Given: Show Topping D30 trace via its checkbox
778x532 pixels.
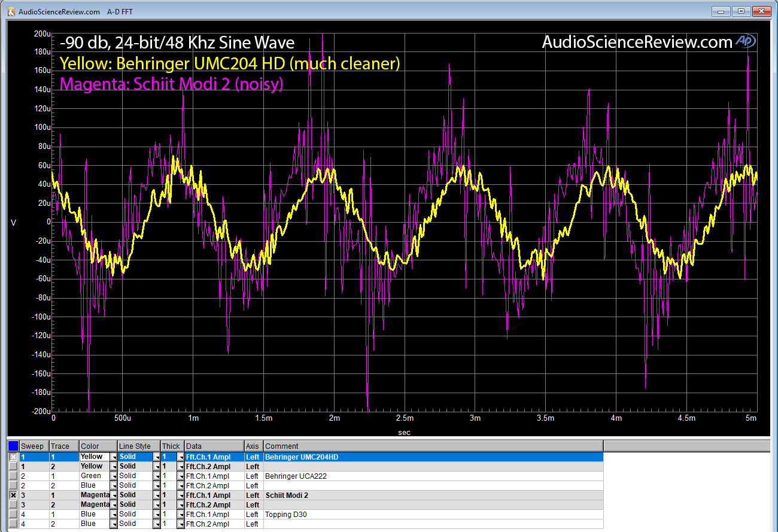Looking at the screenshot, I should point(13,514).
